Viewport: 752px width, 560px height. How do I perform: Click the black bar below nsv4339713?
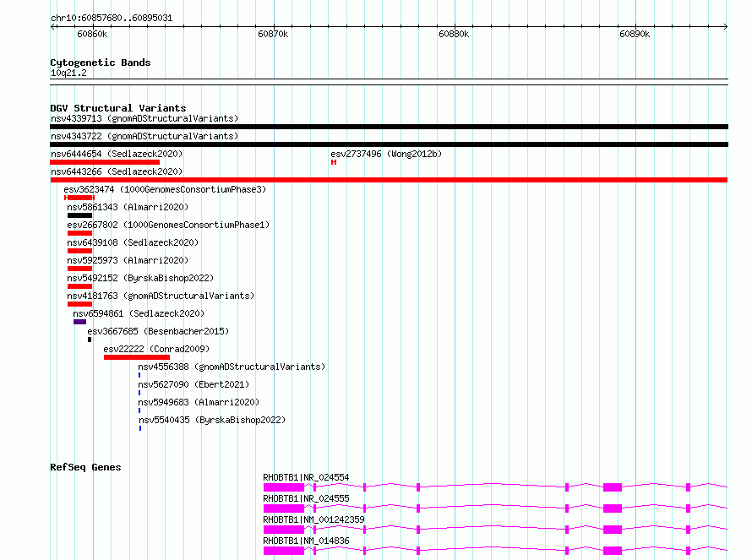(389, 127)
